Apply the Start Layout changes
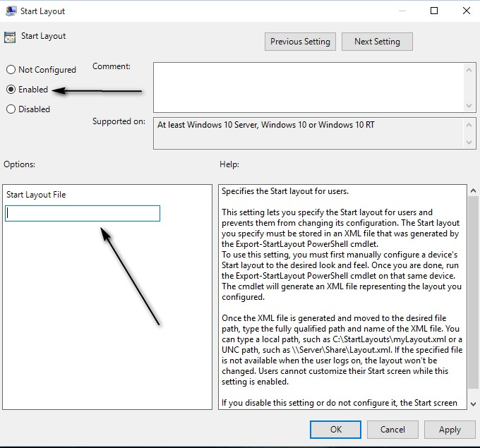 point(450,430)
